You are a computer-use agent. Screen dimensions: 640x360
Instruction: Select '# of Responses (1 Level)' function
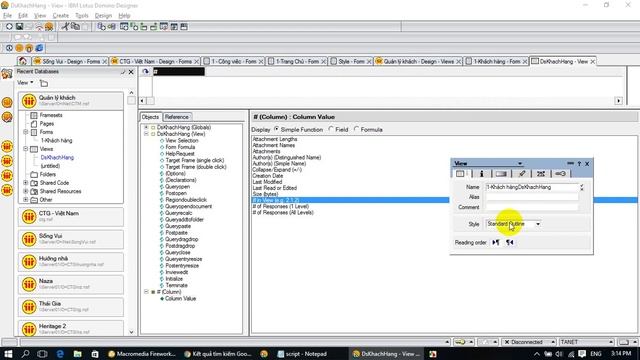coord(280,207)
